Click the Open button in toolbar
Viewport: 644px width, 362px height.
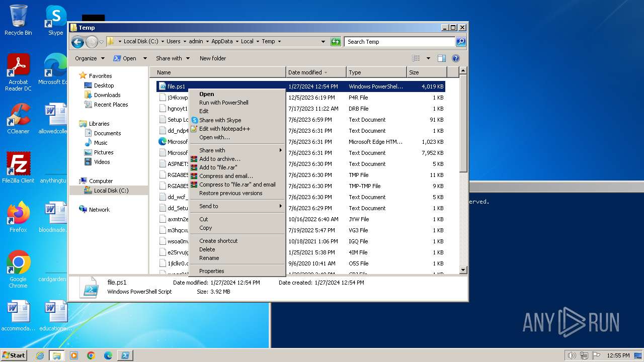coord(125,58)
